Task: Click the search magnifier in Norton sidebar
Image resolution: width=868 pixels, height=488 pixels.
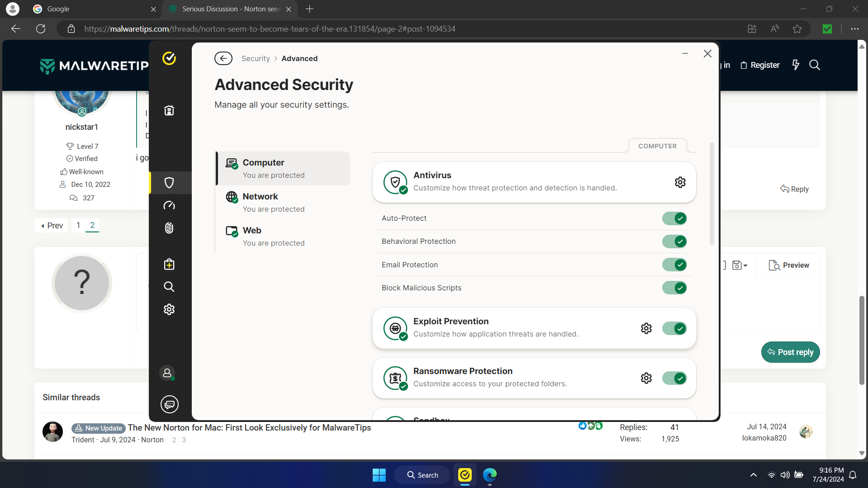Action: [x=169, y=287]
